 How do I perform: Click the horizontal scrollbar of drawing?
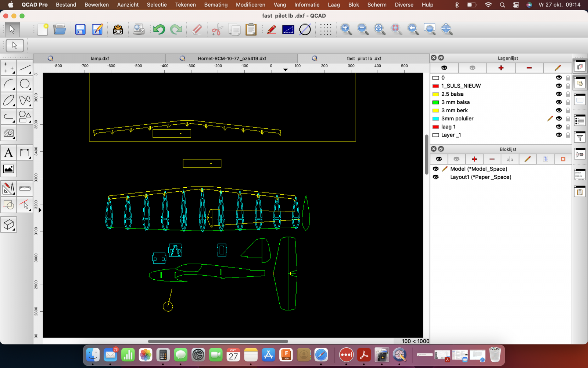[218, 341]
